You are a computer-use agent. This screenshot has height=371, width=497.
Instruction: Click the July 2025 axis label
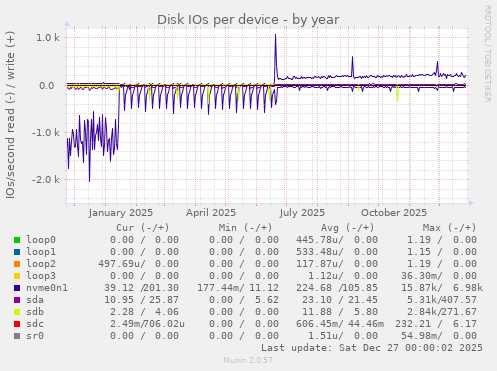[x=302, y=213]
